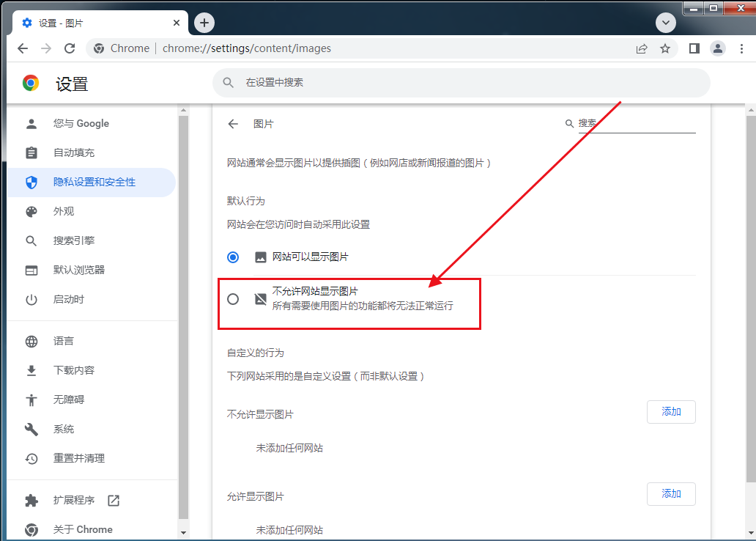The width and height of the screenshot is (756, 541).
Task: Click the address bar URL
Action: click(x=246, y=48)
